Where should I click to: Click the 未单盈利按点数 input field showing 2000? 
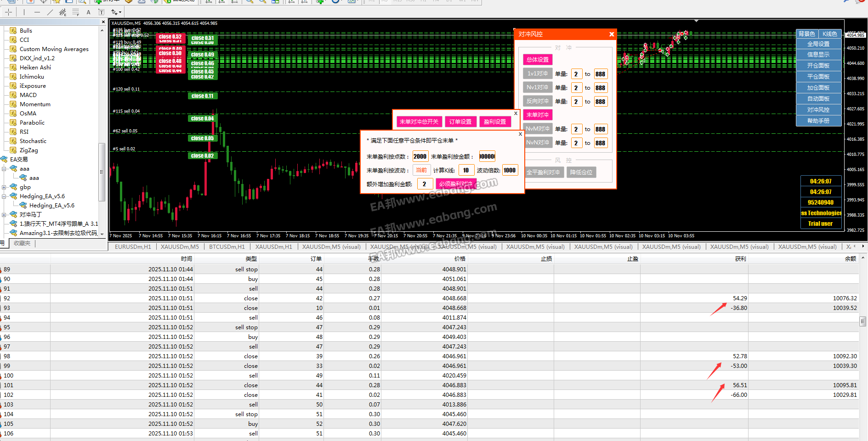[420, 156]
